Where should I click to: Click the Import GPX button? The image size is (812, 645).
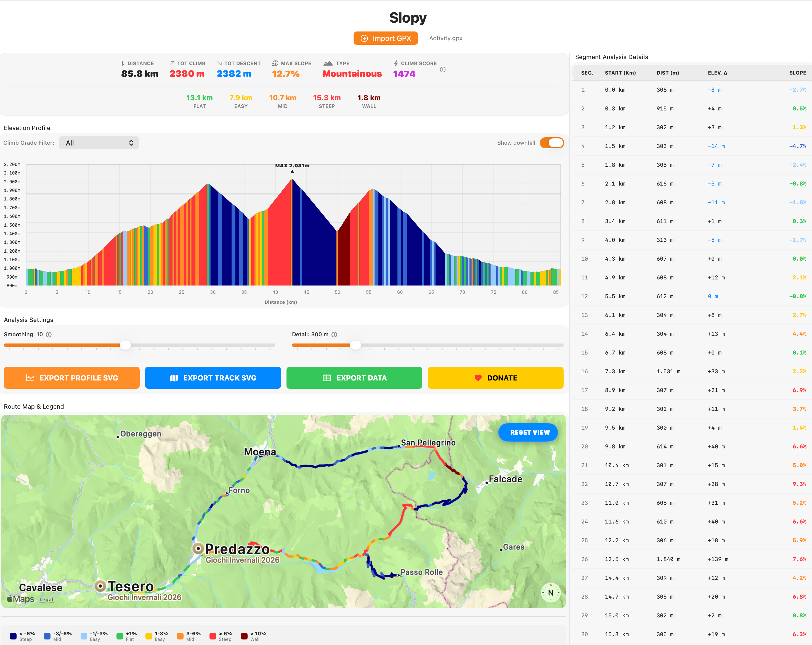(386, 38)
